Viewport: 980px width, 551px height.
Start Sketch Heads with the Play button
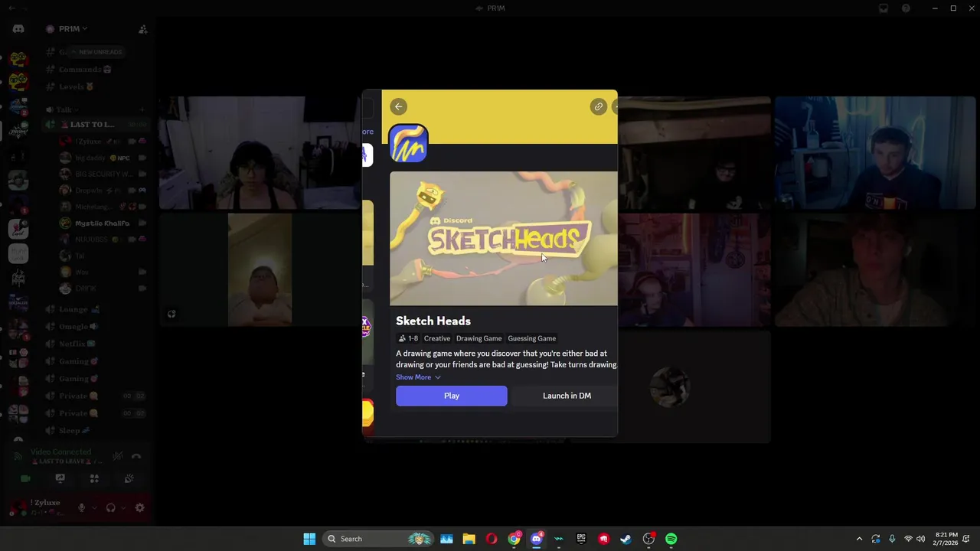coord(451,396)
